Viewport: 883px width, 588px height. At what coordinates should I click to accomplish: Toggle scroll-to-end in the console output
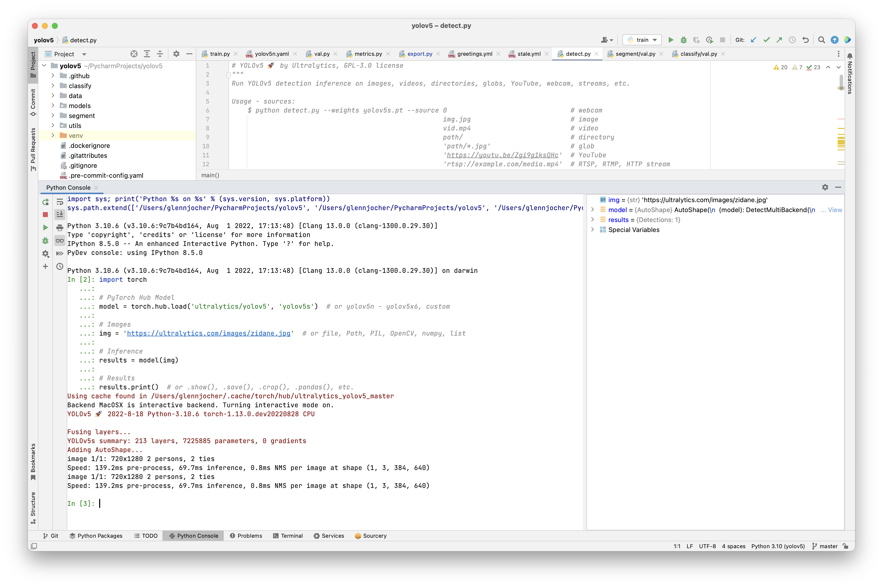point(60,215)
